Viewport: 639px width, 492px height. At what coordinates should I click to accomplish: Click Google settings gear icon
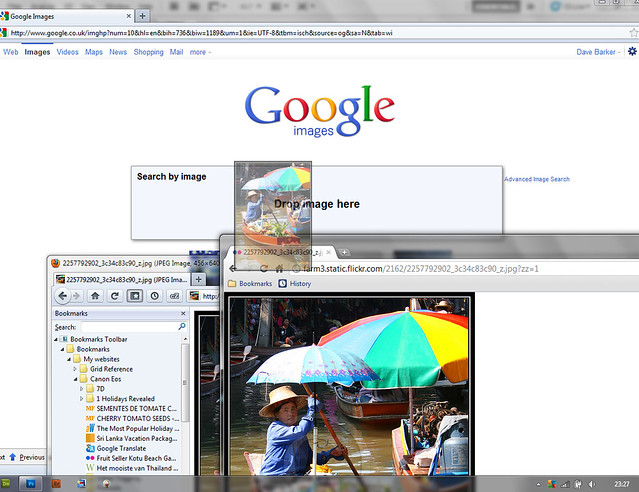click(x=631, y=52)
